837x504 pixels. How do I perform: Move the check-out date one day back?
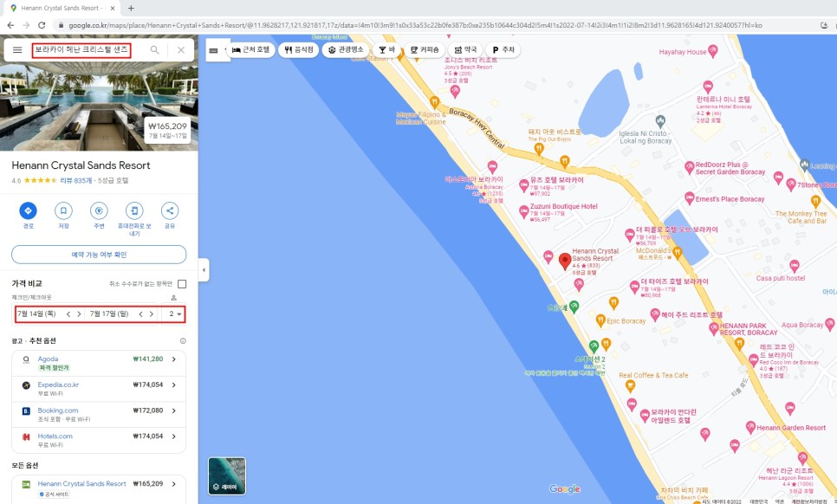[x=141, y=314]
